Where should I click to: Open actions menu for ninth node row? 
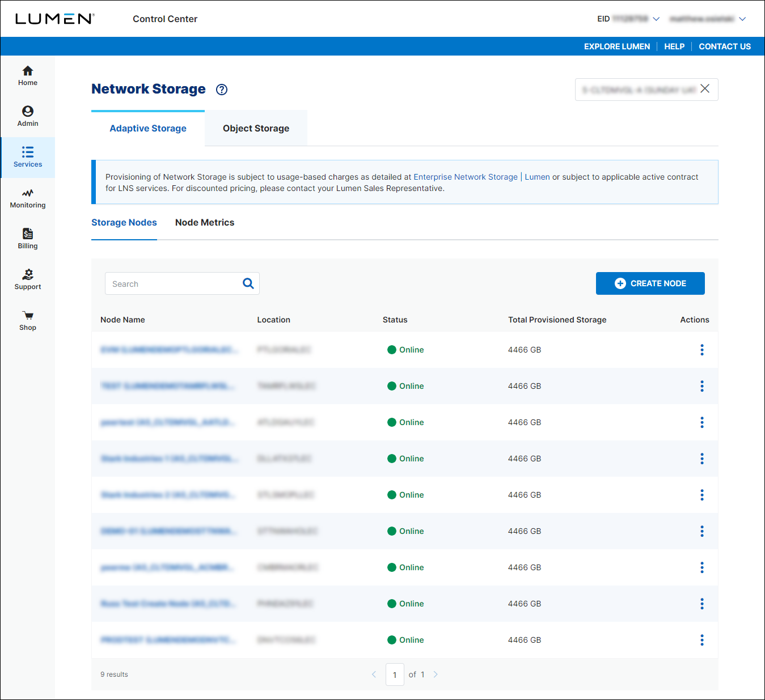[702, 640]
